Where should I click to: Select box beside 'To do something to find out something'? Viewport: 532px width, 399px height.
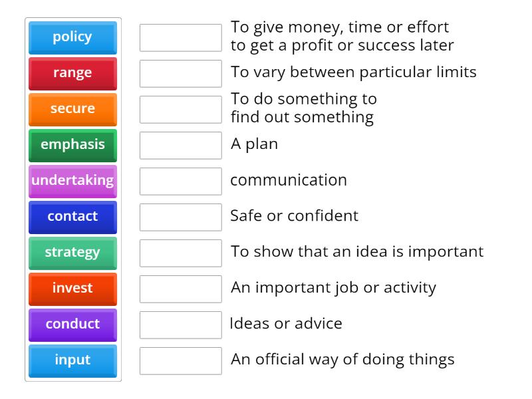[x=180, y=110]
